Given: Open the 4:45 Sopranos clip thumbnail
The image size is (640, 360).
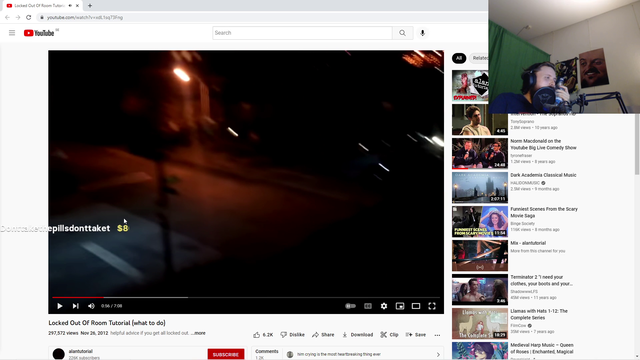Looking at the screenshot, I should 480,120.
